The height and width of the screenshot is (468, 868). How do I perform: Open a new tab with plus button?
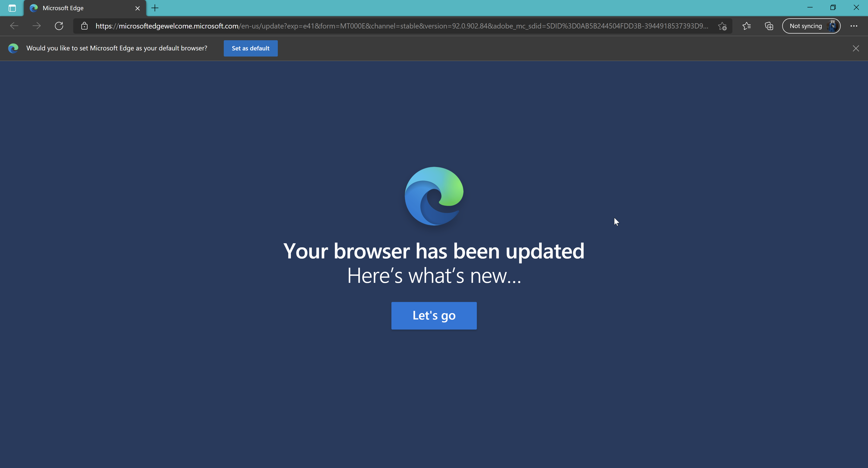coord(155,8)
